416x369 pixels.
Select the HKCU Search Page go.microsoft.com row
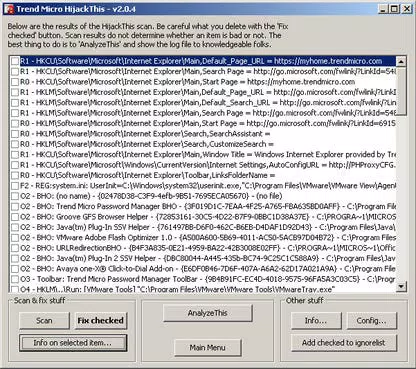208,71
